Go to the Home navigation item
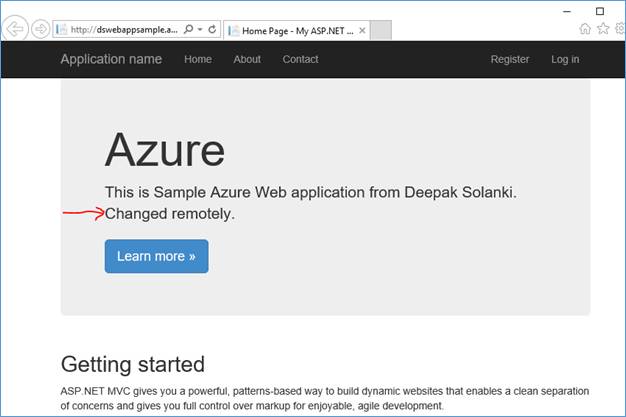 tap(198, 59)
